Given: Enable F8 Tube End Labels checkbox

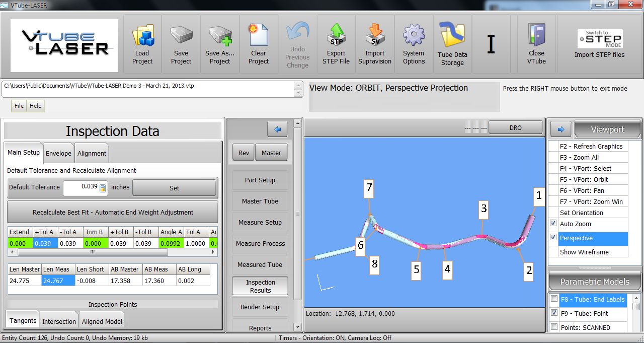Looking at the screenshot, I should 554,299.
